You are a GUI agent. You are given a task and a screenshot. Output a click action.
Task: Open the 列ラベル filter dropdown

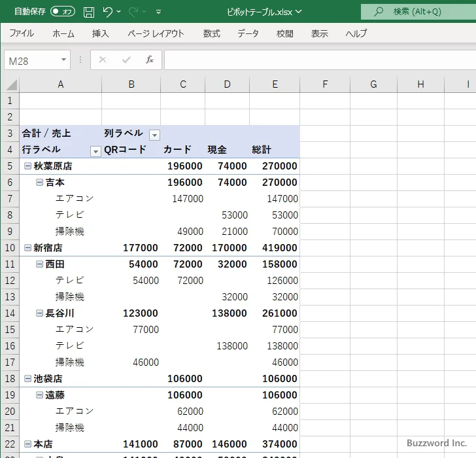pyautogui.click(x=154, y=135)
